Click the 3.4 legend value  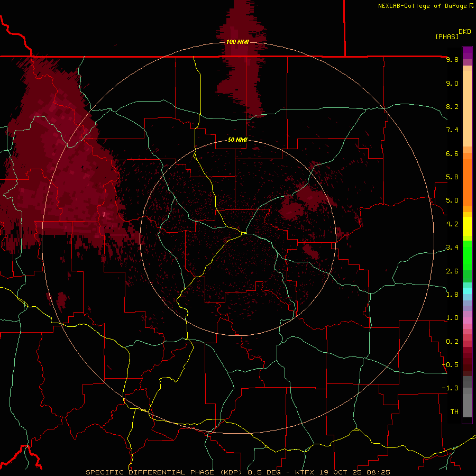(452, 248)
